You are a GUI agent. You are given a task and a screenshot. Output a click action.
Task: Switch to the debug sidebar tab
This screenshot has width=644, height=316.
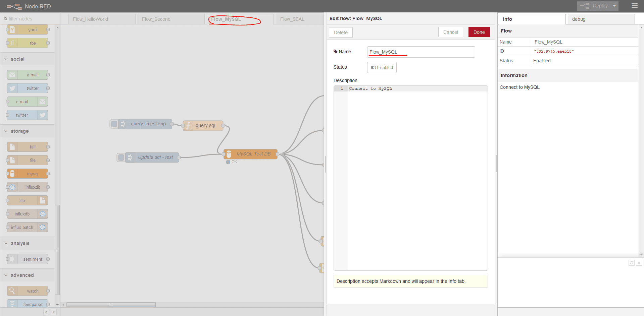tap(601, 19)
